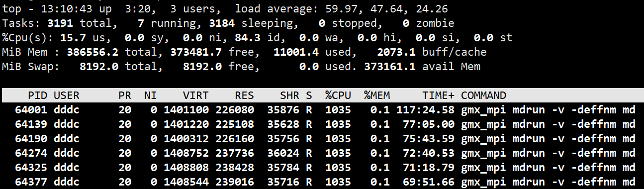Click the PID column header
This screenshot has width=644, height=189.
tap(39, 95)
